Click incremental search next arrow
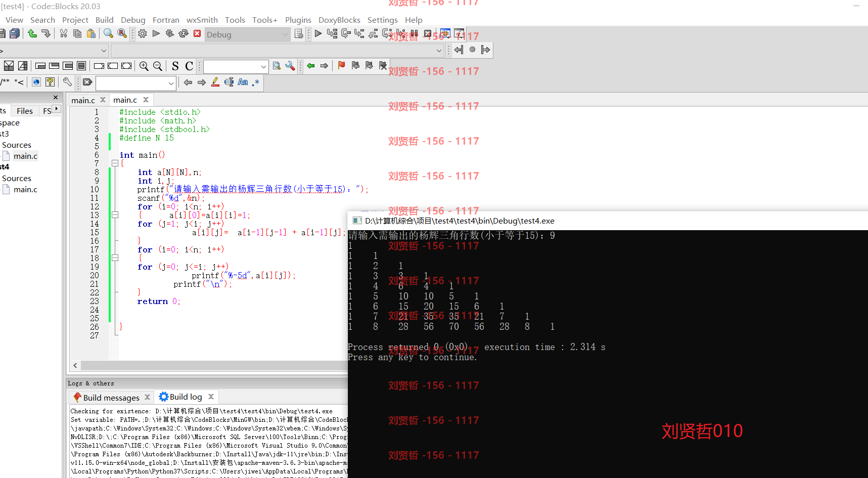This screenshot has height=478, width=868. click(202, 82)
